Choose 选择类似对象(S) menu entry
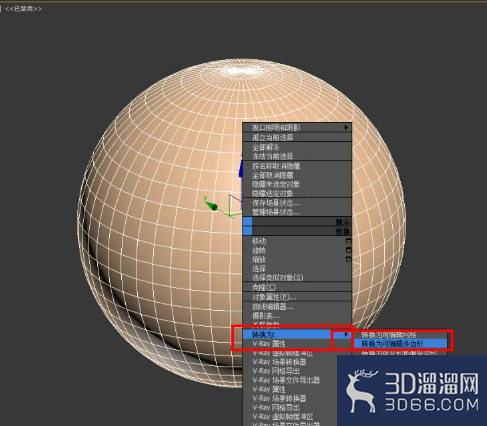The width and height of the screenshot is (487, 426). pyautogui.click(x=297, y=277)
